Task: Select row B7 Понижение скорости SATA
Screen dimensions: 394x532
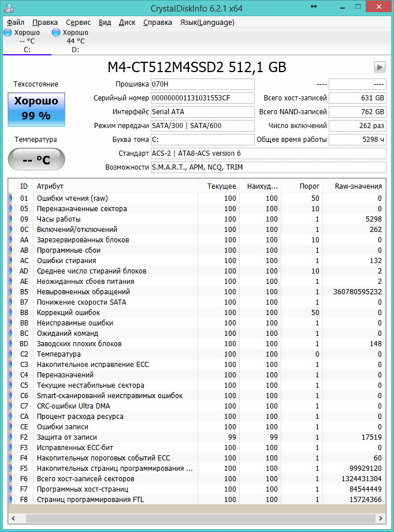Action: coord(197,302)
